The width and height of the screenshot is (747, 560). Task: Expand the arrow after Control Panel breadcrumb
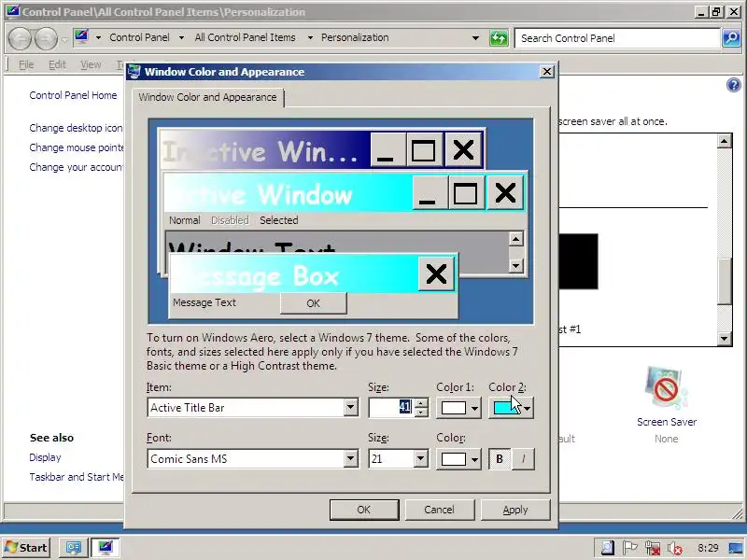point(181,37)
